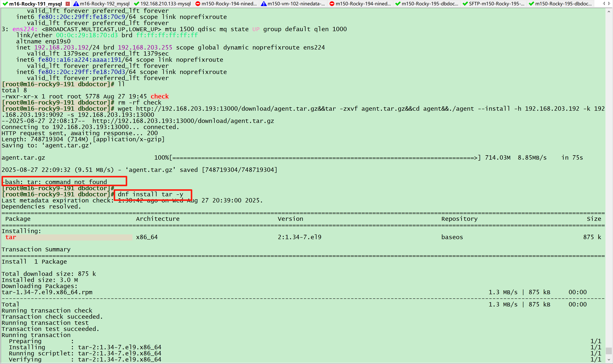Open the 192.168.210.133-mysql tab
Screen dimensions: 613x364
(163, 4)
